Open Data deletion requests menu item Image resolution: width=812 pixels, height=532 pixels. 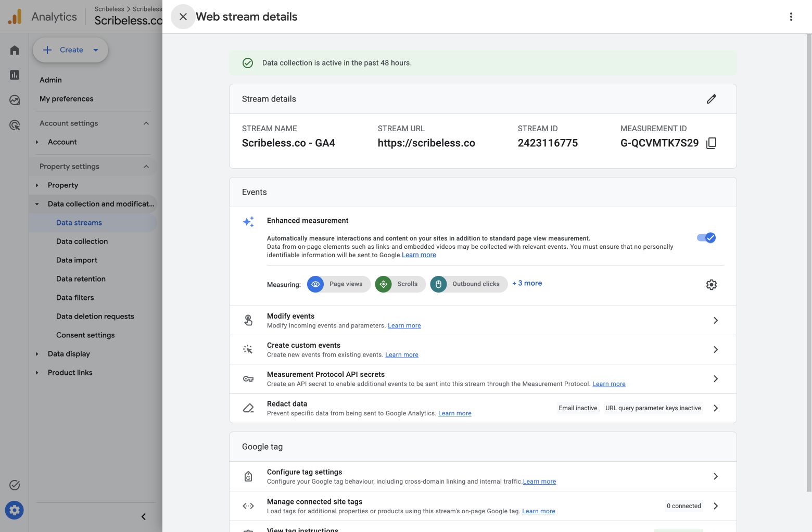(x=95, y=316)
